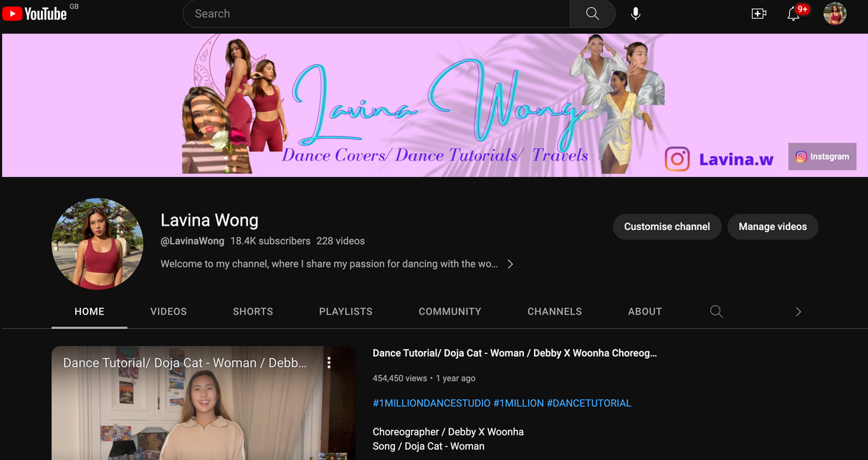The width and height of the screenshot is (868, 460).
Task: Click the video title overlay on the player
Action: click(185, 363)
